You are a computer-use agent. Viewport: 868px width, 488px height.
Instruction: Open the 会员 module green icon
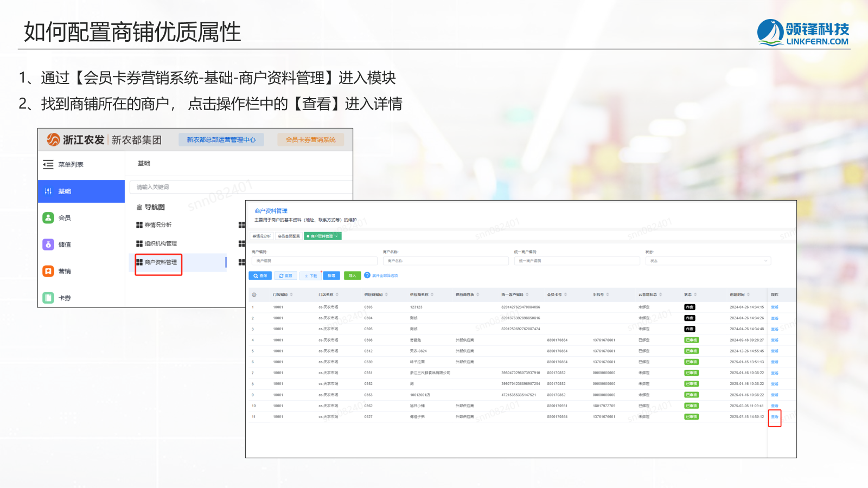pyautogui.click(x=48, y=217)
